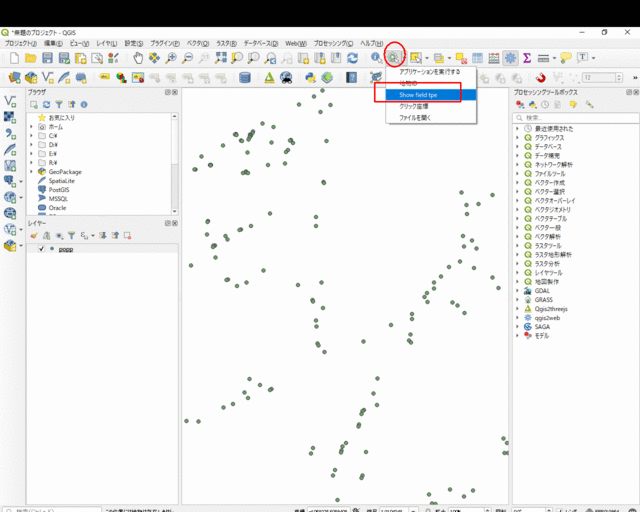The height and width of the screenshot is (512, 640).
Task: Click the Run Feature Action tool icon
Action: point(393,58)
